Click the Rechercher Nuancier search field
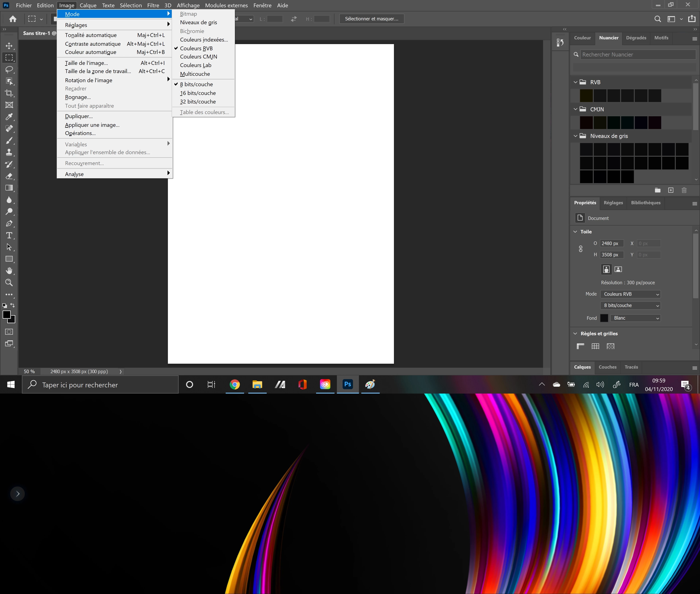 tap(638, 54)
